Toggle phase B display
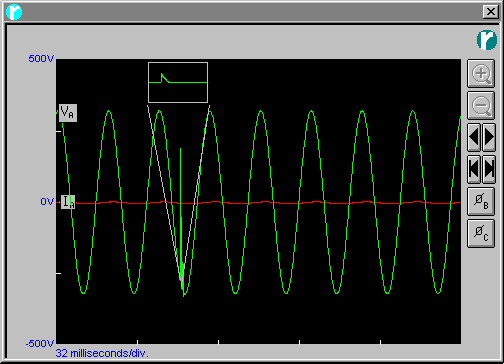Viewport: 504px width, 364px height. pyautogui.click(x=481, y=201)
